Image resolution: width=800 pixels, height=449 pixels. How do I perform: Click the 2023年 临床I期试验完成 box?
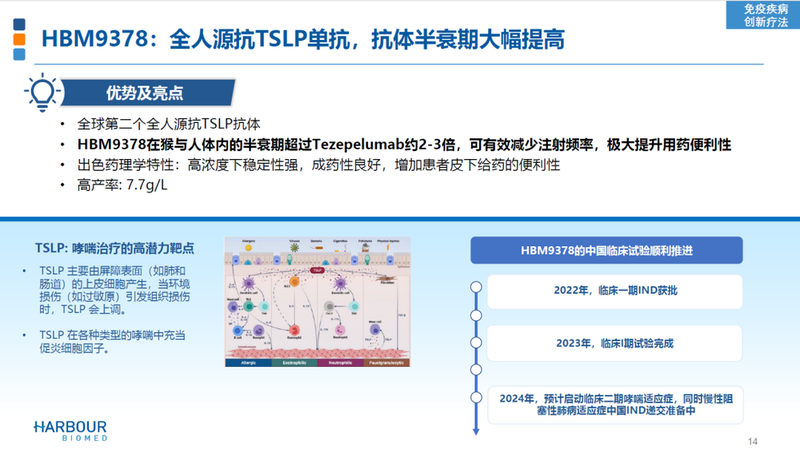click(x=614, y=343)
